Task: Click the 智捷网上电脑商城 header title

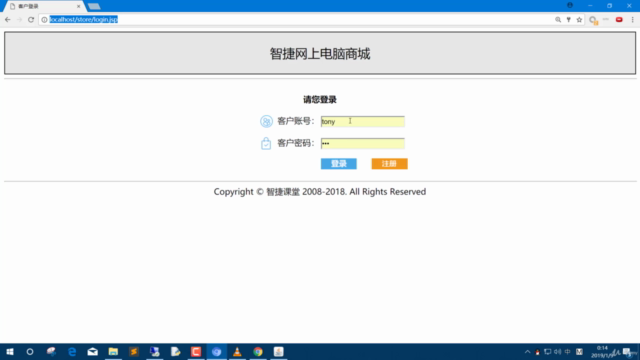Action: [320, 54]
